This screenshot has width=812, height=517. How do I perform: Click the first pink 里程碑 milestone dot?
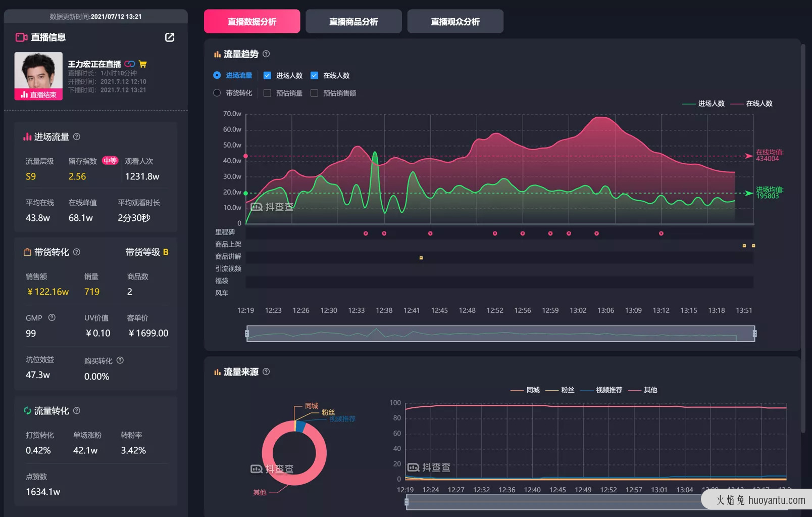(366, 233)
